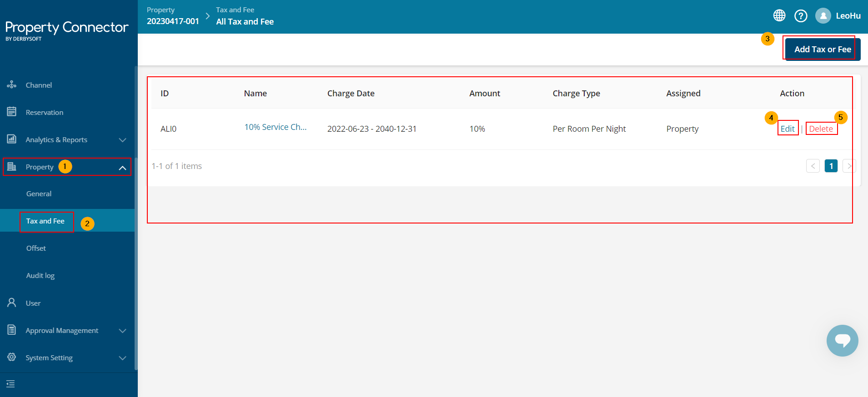The image size is (868, 397).
Task: Click the Assigned value Property cell
Action: (x=682, y=129)
